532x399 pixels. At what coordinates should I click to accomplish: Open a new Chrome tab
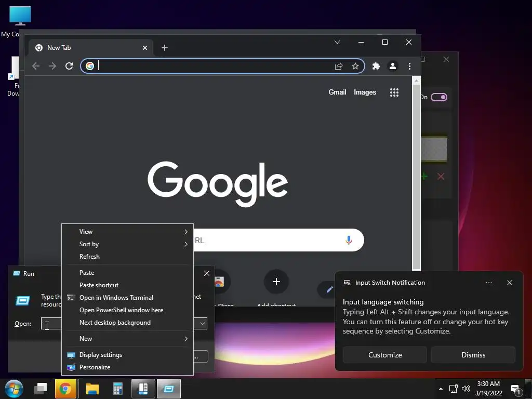(x=165, y=48)
